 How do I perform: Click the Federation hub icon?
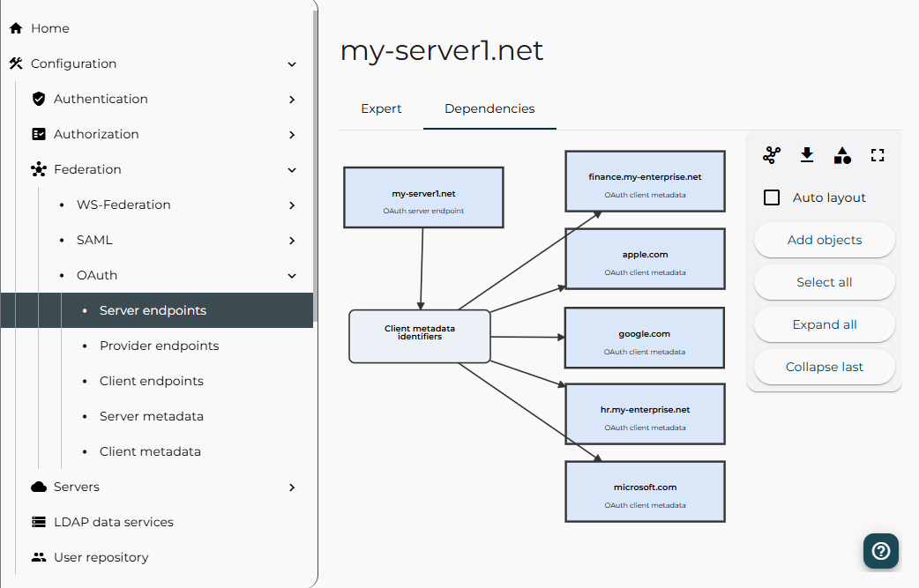coord(39,169)
